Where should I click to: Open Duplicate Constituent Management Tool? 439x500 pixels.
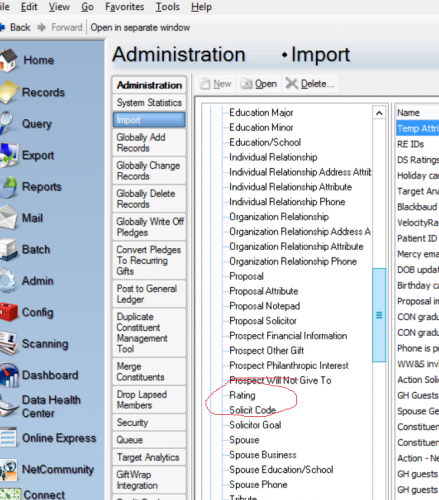coord(149,333)
